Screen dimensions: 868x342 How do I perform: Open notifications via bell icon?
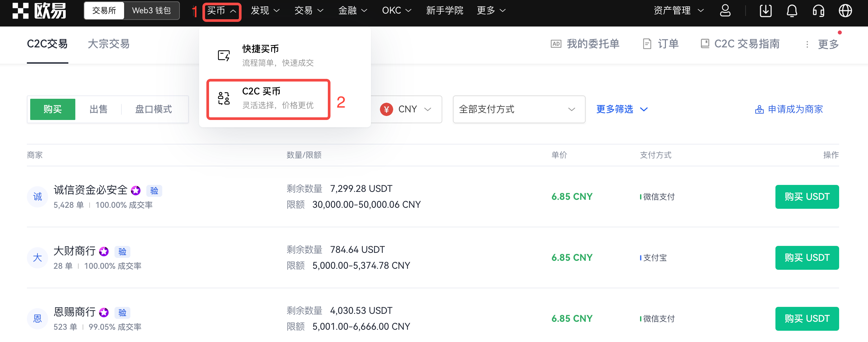tap(792, 10)
